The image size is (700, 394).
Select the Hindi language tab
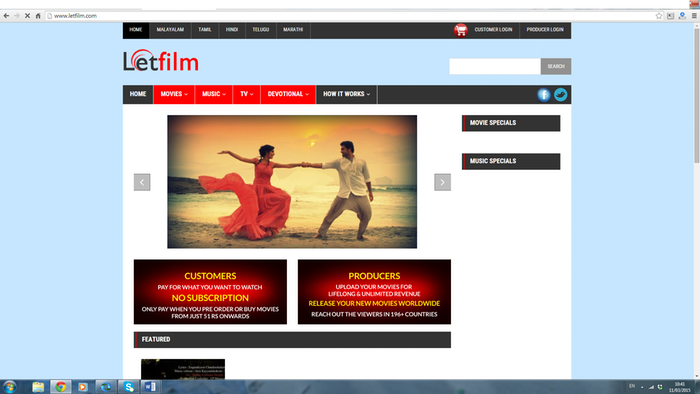(232, 30)
